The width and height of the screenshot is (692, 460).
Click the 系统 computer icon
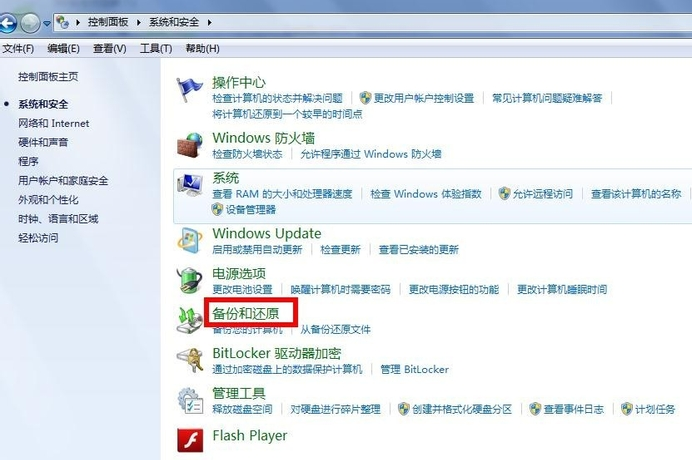(x=190, y=187)
